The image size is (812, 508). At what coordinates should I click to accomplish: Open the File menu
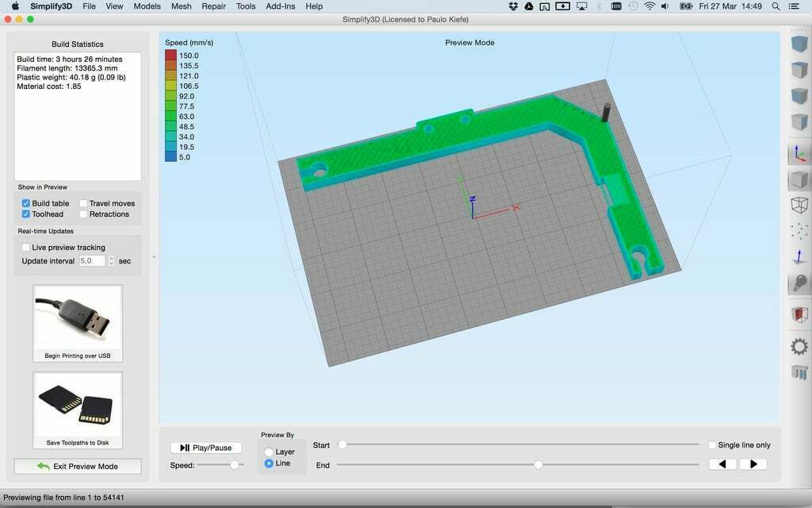(89, 6)
